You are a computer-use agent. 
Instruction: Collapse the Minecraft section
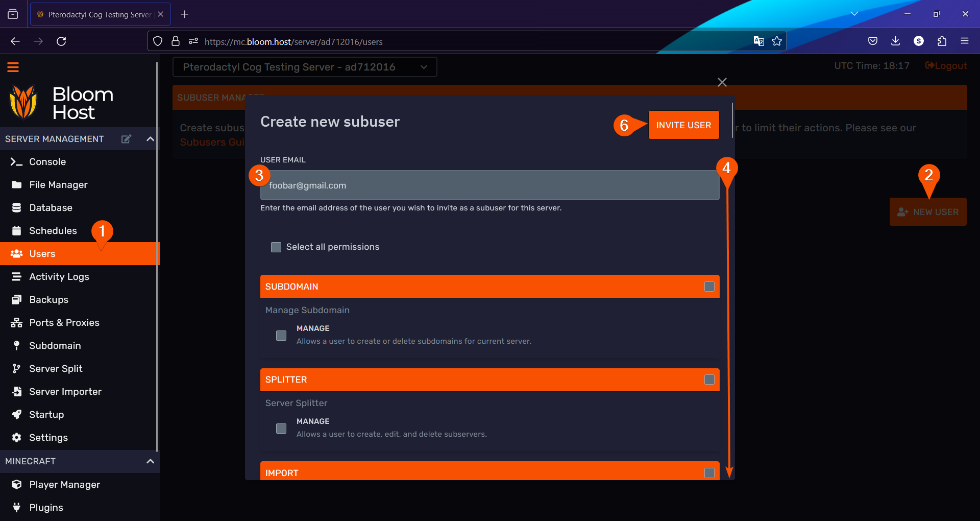point(150,461)
